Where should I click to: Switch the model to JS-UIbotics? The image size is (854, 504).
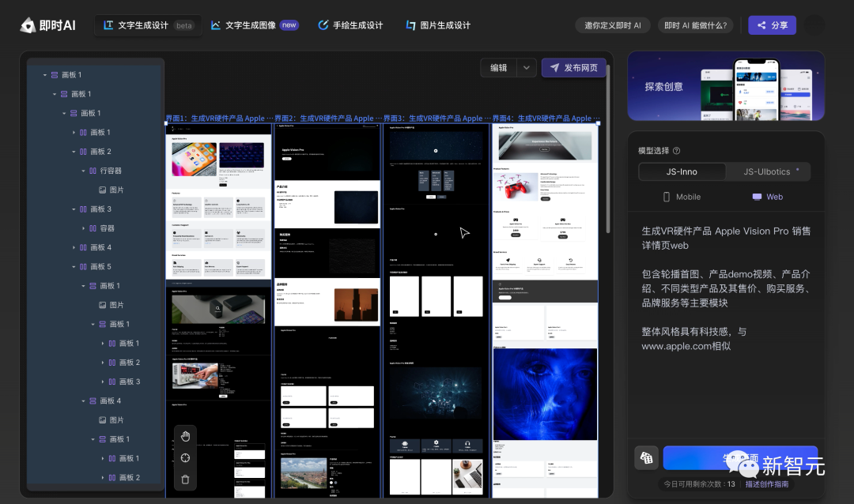768,171
